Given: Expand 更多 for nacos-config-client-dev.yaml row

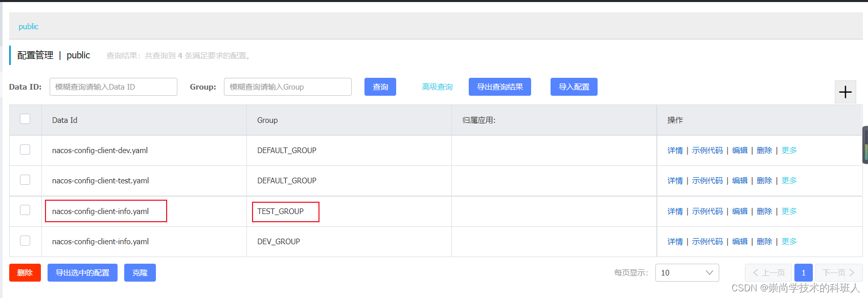Looking at the screenshot, I should pos(789,151).
